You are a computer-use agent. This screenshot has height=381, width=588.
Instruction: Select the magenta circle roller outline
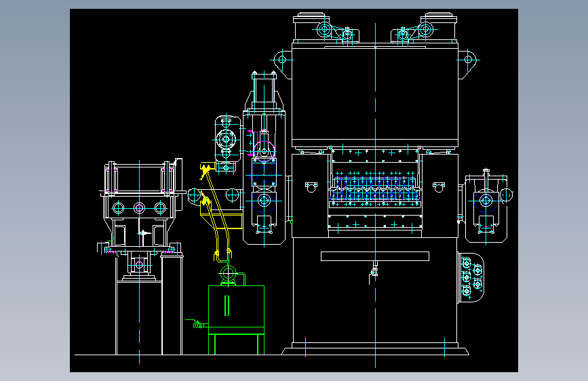click(264, 151)
